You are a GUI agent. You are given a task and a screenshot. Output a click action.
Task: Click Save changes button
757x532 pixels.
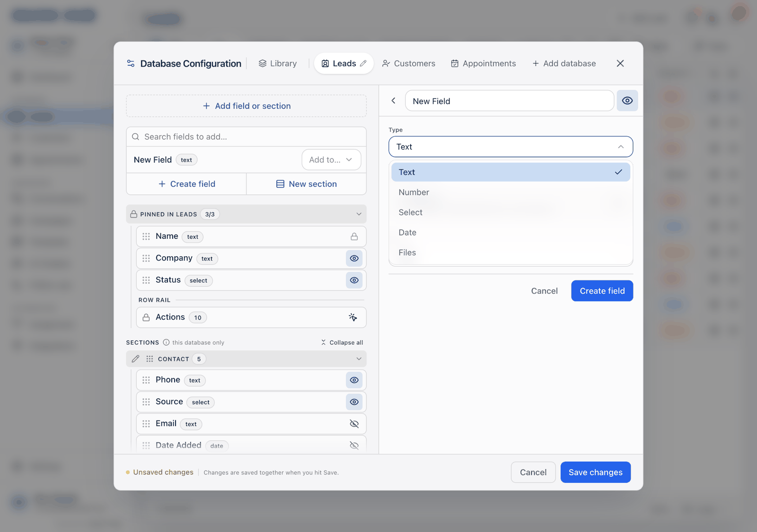tap(595, 472)
